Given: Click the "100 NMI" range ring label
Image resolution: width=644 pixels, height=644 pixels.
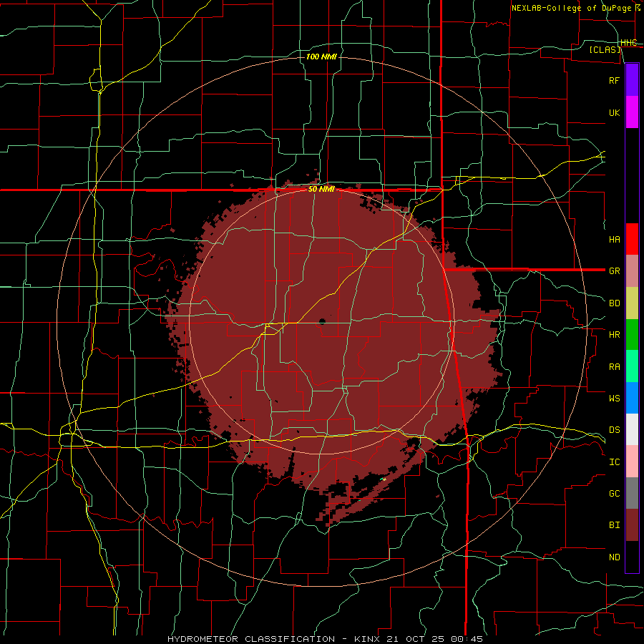Looking at the screenshot, I should tap(321, 57).
